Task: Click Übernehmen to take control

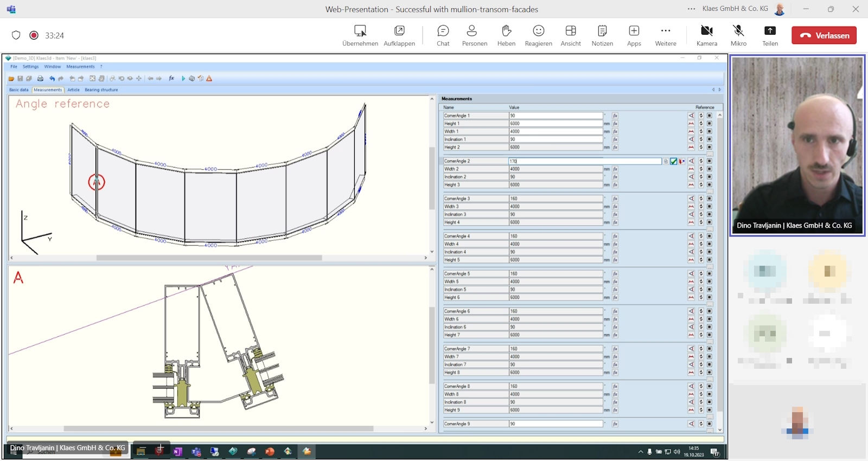Action: [x=360, y=36]
